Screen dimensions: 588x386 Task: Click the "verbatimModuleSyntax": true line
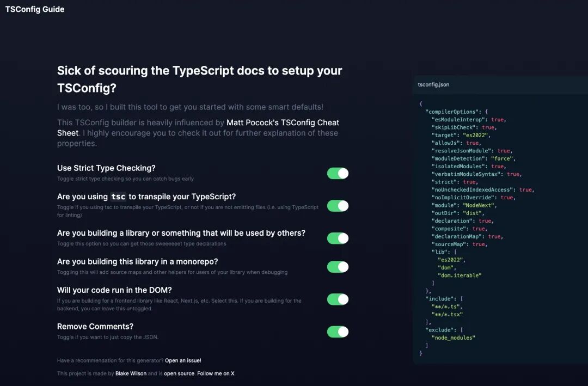tap(476, 174)
